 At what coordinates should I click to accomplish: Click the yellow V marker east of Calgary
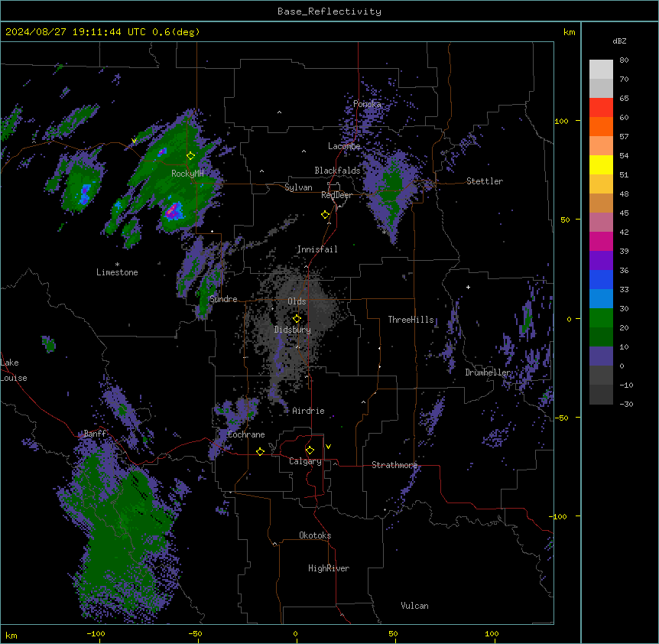coord(328,447)
